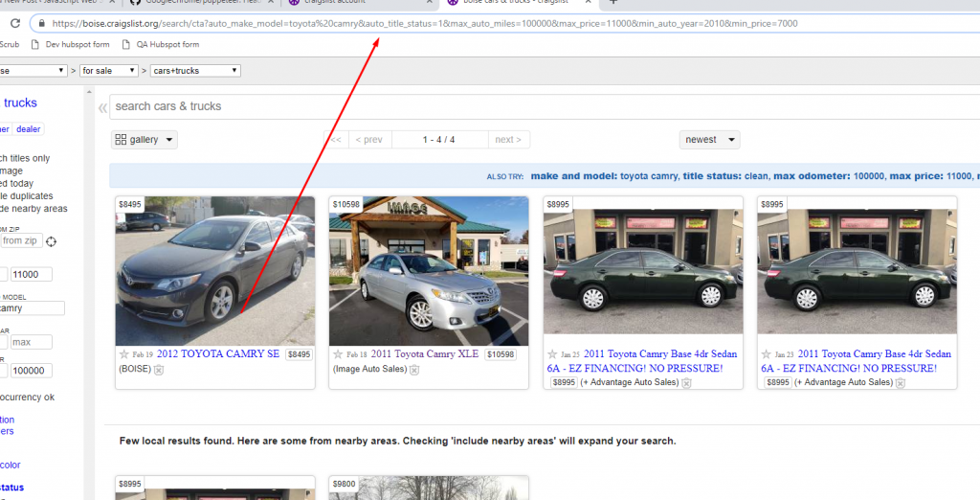
Task: Open the Jan 25 Camry Base 4dr Sedan title
Action: click(642, 361)
